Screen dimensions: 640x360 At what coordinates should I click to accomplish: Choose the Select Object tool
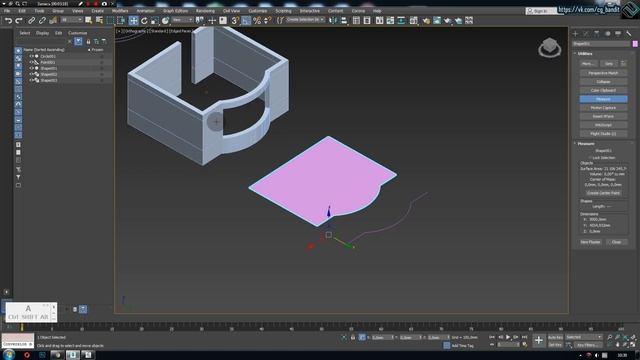(89, 20)
